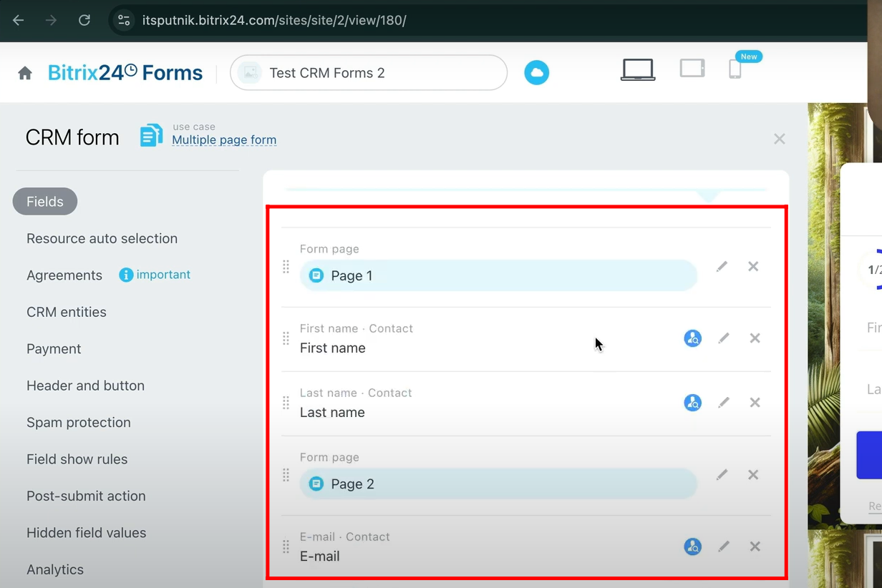Switch to mobile phone preview mode
This screenshot has width=882, height=588.
pos(735,69)
